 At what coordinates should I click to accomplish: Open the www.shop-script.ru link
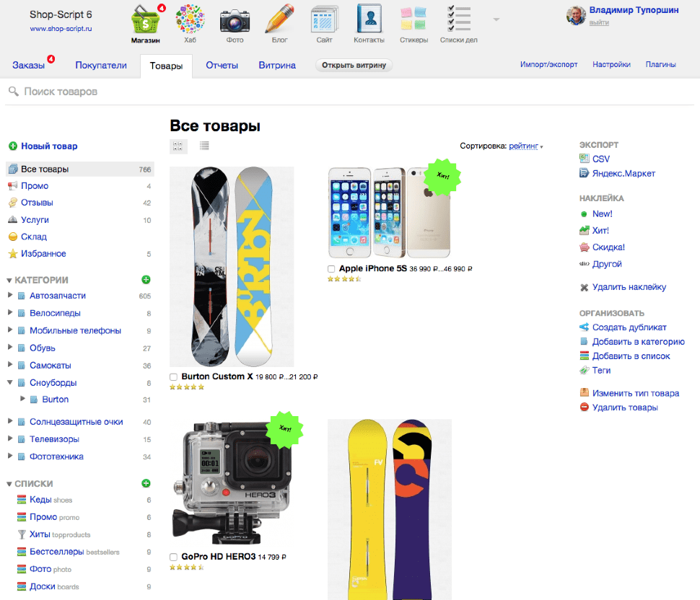pos(61,29)
